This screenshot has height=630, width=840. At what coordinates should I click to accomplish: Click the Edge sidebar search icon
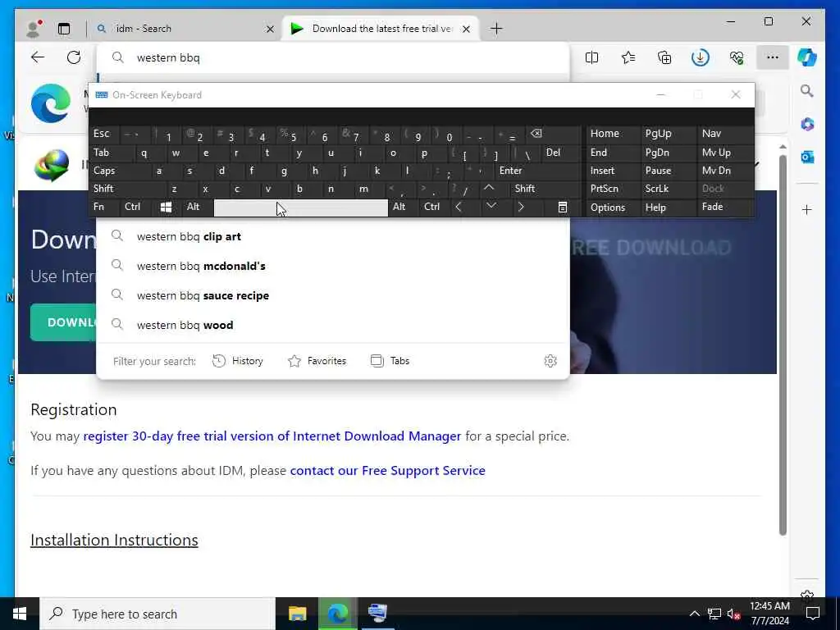pos(807,91)
